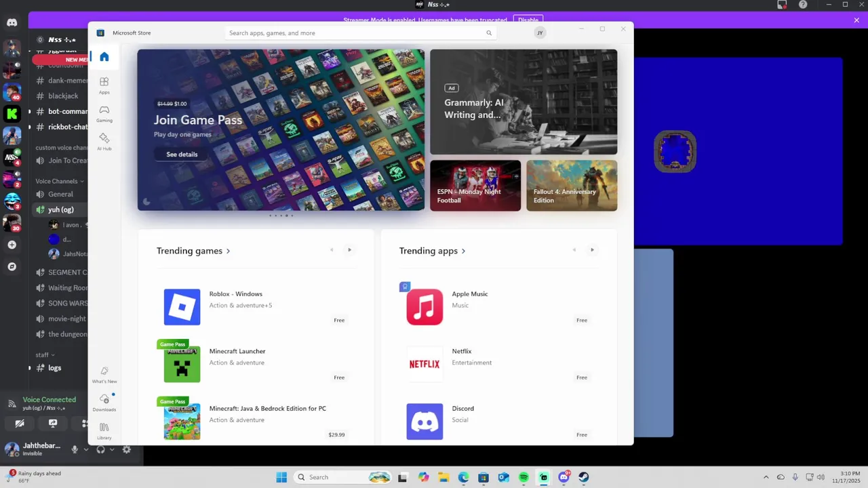Open the Apps section in Store sidebar
868x488 pixels.
pos(104,85)
